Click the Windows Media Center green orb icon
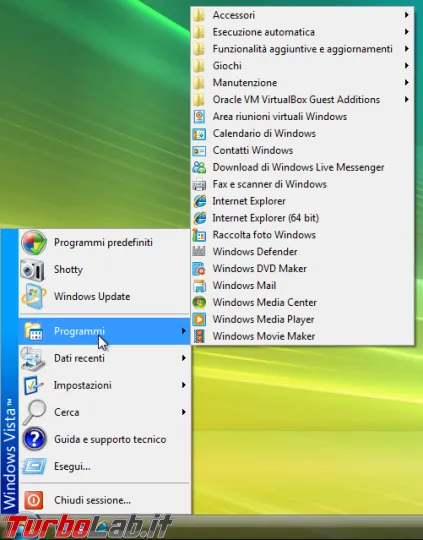The image size is (423, 540). click(199, 302)
